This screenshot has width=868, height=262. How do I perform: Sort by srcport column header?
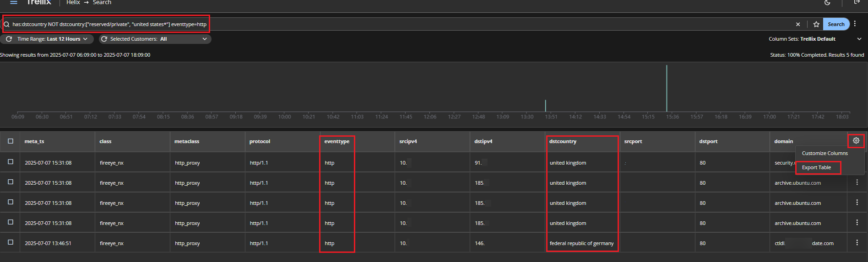633,141
